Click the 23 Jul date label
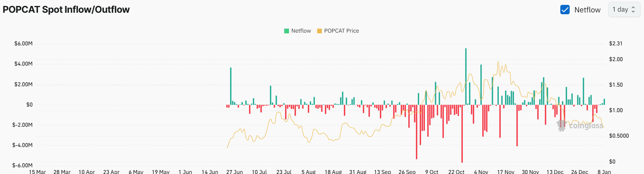 [284, 171]
